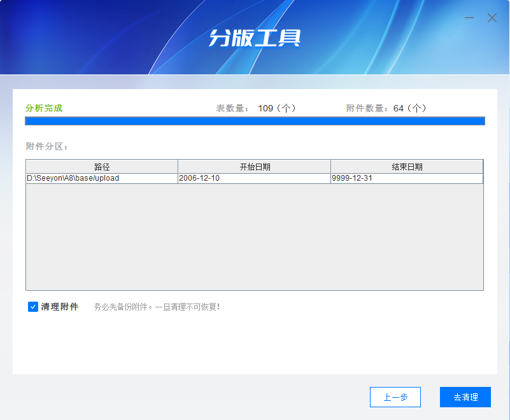Click the 附件分区 section label

click(x=47, y=146)
